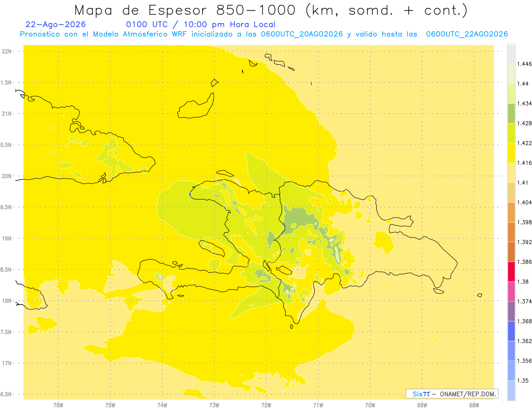Screen dimensions: 532x411
Task: Click the colorbar value '1.356'
Action: (x=524, y=361)
